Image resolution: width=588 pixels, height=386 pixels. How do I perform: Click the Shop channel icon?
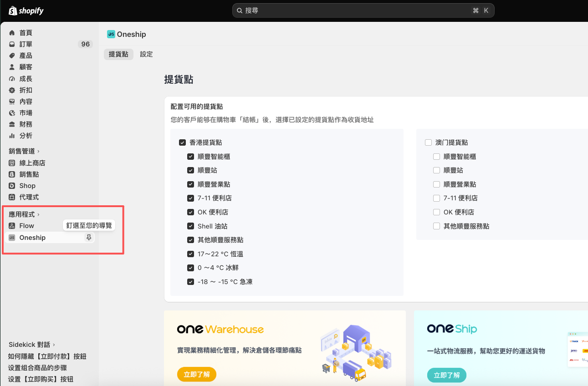(x=12, y=186)
